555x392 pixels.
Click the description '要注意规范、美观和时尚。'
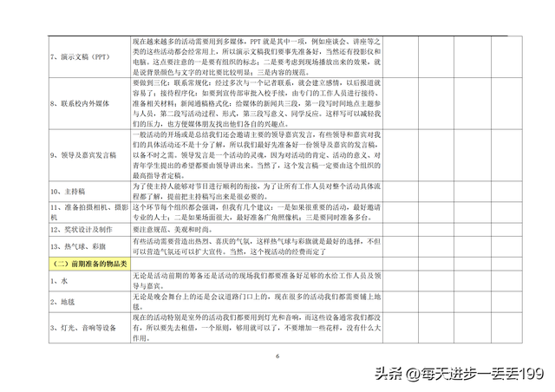click(173, 230)
